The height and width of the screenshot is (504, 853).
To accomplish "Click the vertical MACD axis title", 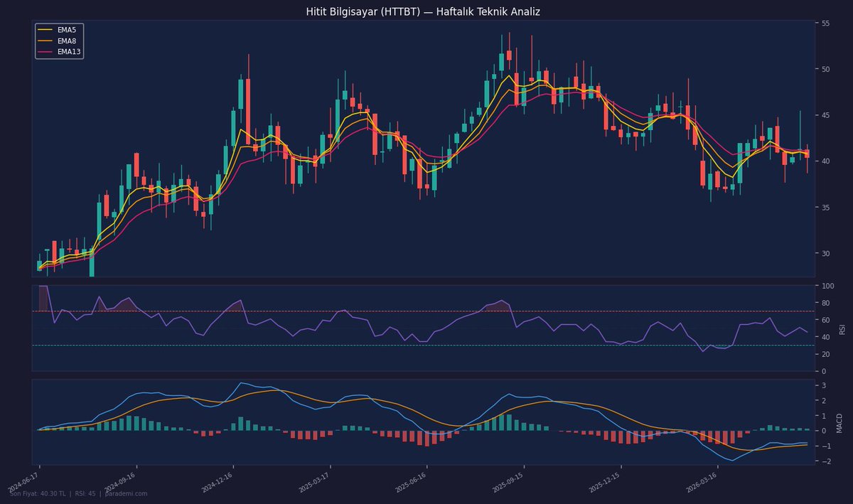I will coord(839,422).
